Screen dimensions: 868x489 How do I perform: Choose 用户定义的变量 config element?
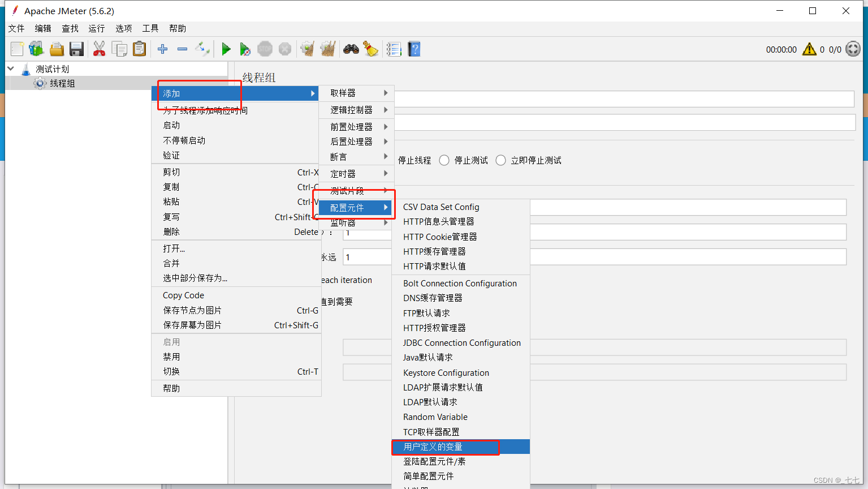click(x=461, y=447)
